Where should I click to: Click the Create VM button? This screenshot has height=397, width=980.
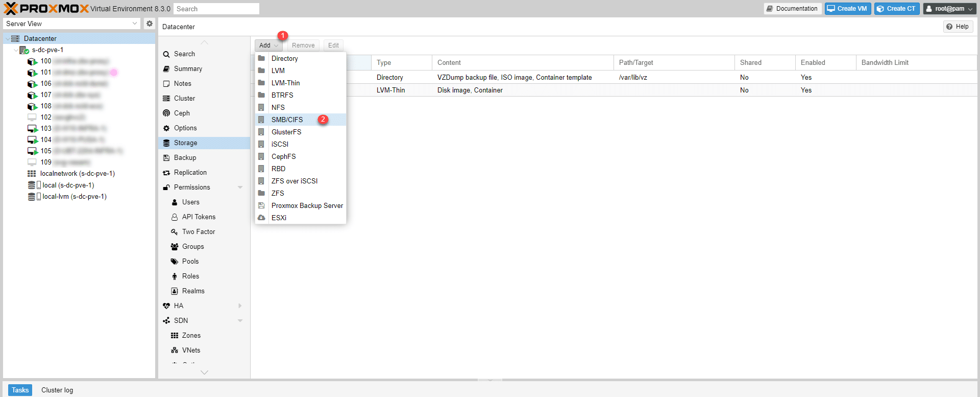click(x=848, y=9)
